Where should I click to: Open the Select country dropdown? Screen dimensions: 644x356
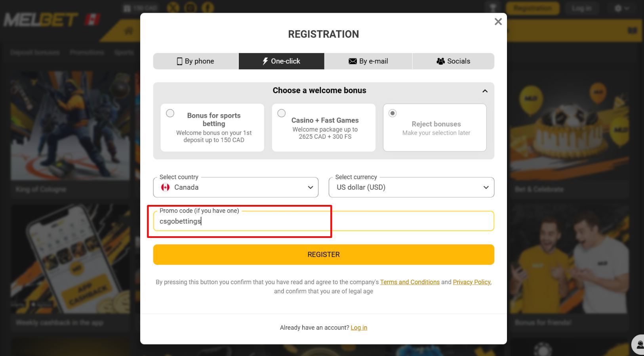coord(236,188)
